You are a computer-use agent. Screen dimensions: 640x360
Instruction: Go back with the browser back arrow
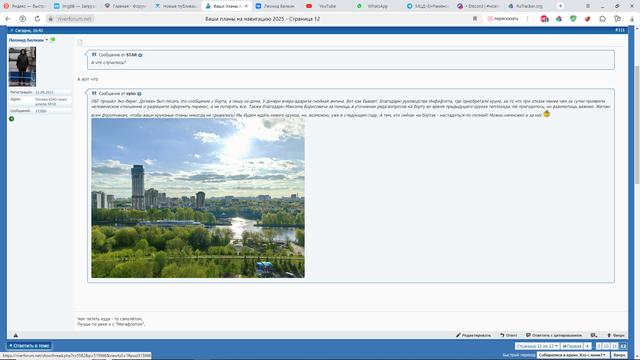coord(8,19)
